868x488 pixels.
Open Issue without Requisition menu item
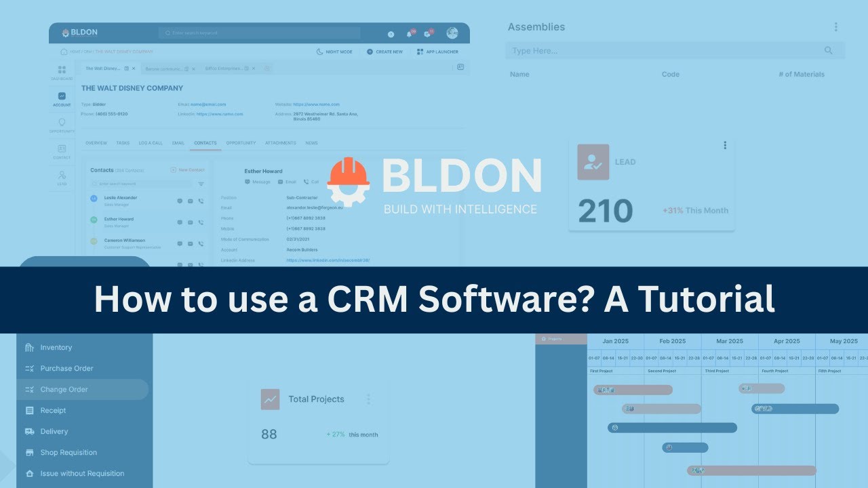[83, 474]
